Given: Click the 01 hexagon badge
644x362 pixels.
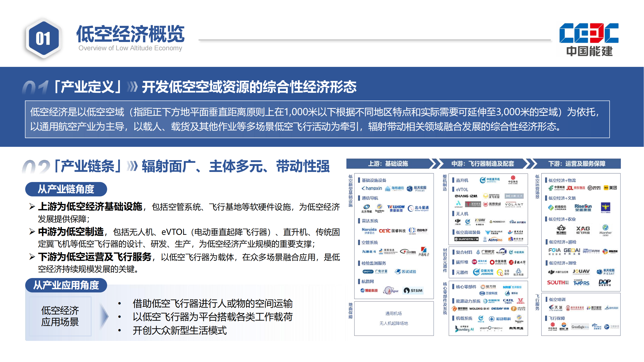Looking at the screenshot, I should pyautogui.click(x=43, y=38).
